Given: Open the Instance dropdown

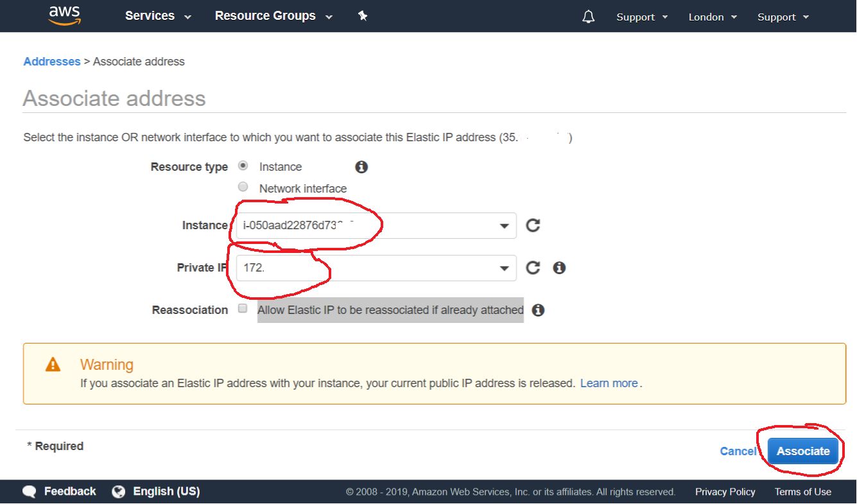Looking at the screenshot, I should [x=503, y=225].
